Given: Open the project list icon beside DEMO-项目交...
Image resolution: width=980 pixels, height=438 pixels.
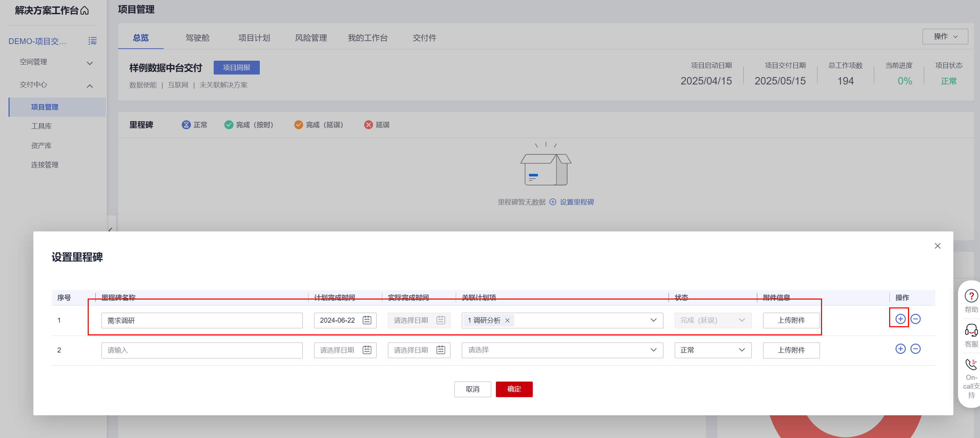Looking at the screenshot, I should coord(92,41).
